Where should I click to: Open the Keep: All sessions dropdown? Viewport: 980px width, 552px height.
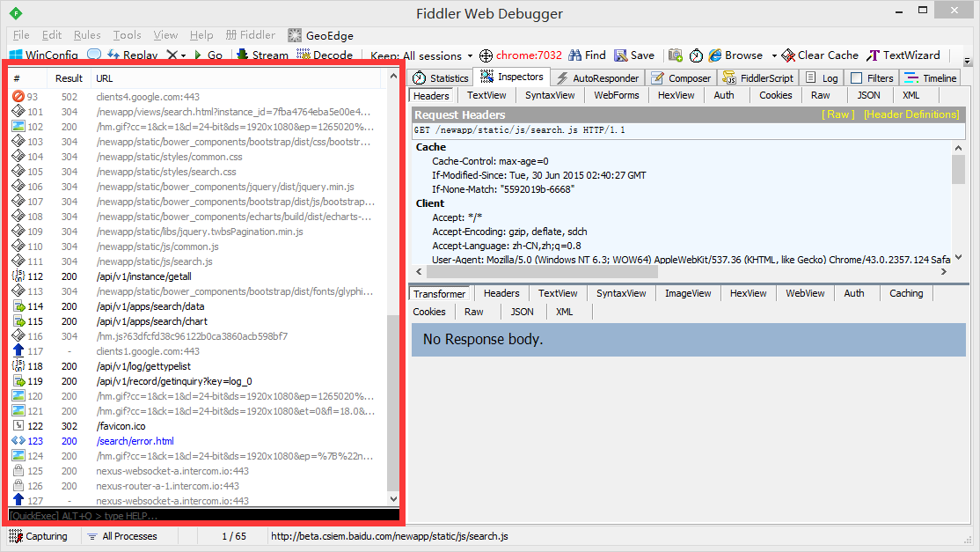(x=421, y=55)
